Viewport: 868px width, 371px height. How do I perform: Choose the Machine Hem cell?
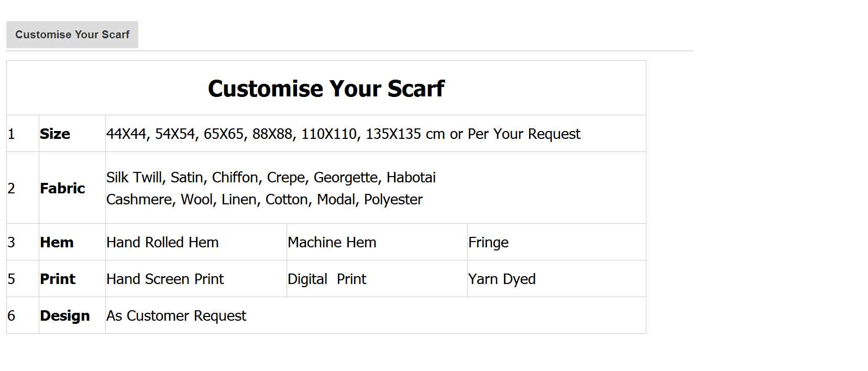click(332, 243)
